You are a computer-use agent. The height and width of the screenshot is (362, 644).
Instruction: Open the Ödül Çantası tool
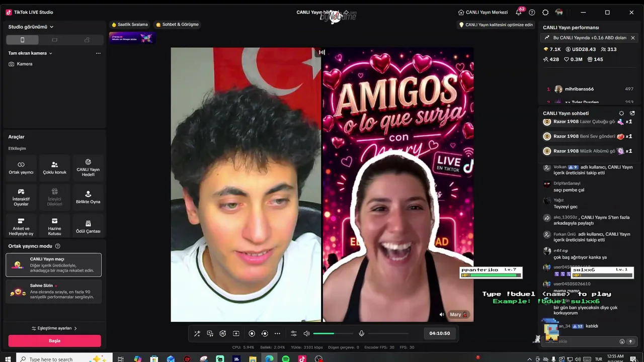click(88, 227)
